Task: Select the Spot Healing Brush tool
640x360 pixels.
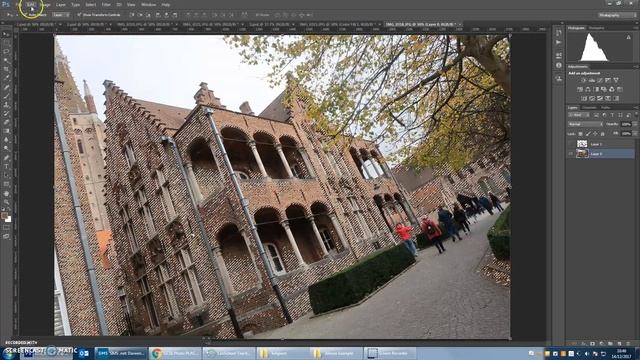Action: [6, 87]
